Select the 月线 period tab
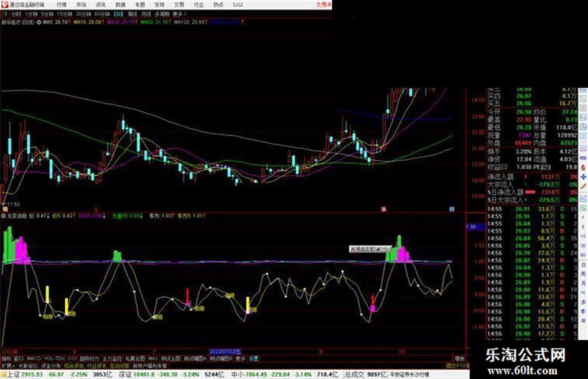The width and height of the screenshot is (588, 379). 146,14
